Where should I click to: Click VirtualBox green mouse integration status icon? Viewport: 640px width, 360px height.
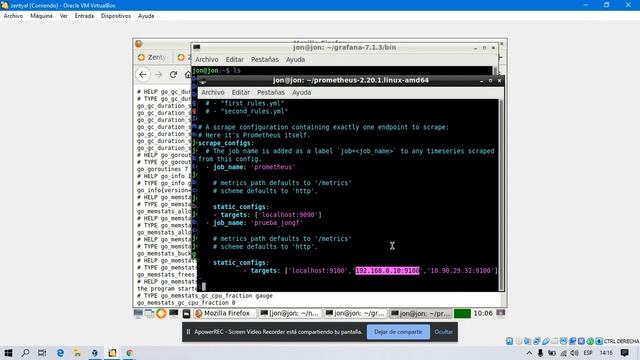(x=590, y=341)
